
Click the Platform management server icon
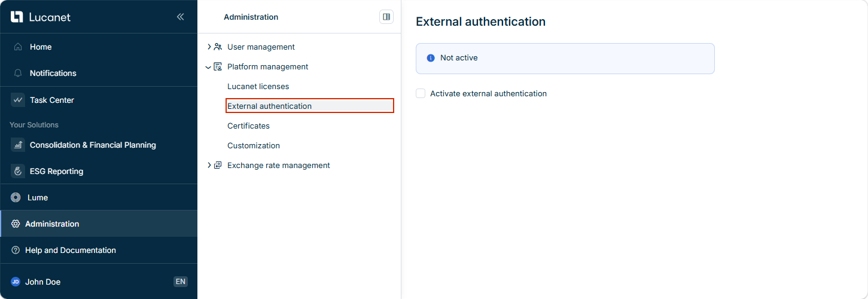pyautogui.click(x=218, y=66)
